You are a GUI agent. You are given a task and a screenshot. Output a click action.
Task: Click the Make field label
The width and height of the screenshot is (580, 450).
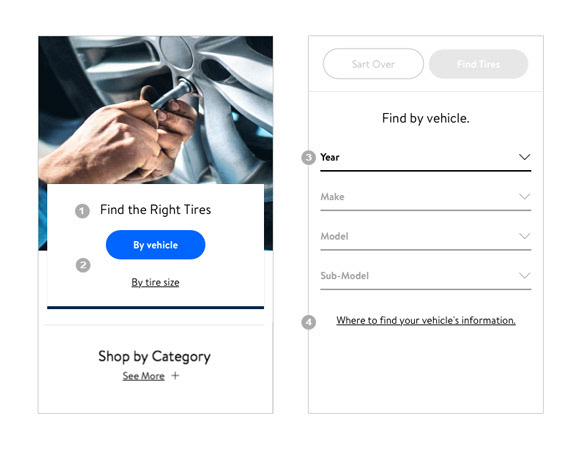tap(332, 196)
